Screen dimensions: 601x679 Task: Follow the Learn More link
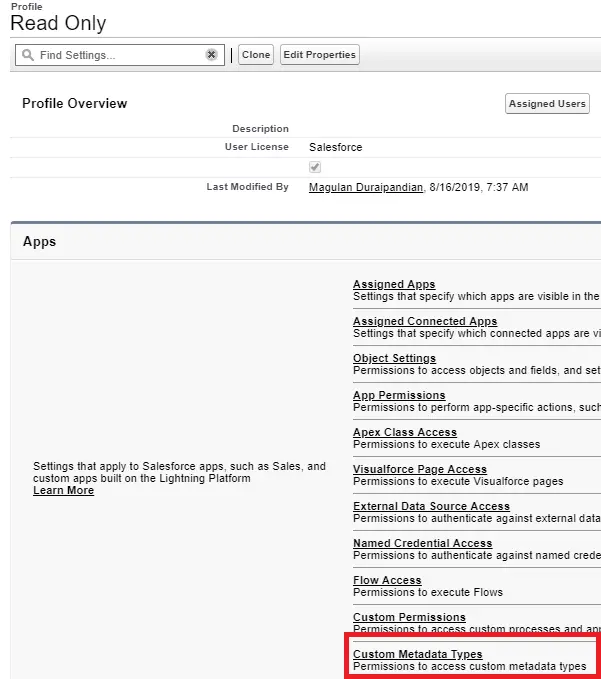(64, 490)
